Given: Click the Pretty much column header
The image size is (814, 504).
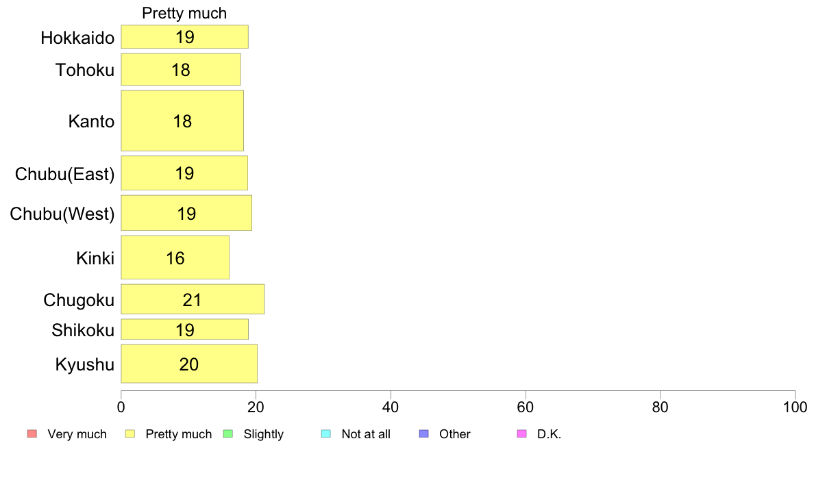Looking at the screenshot, I should click(184, 13).
